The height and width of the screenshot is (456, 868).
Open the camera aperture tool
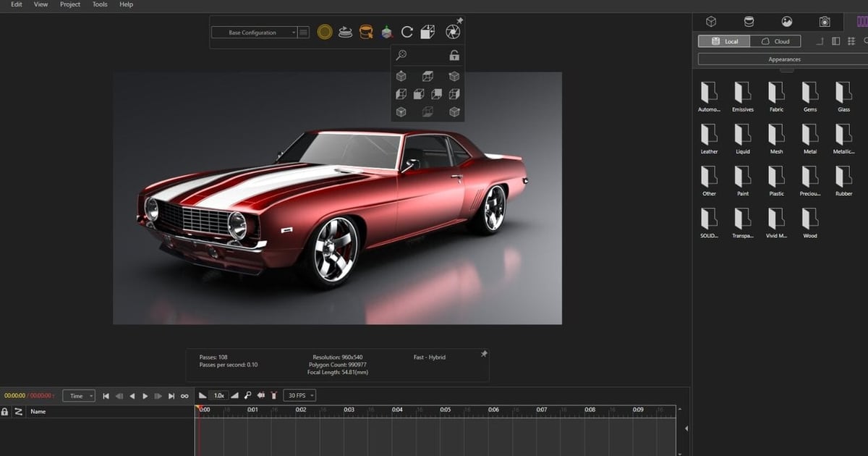coord(454,32)
